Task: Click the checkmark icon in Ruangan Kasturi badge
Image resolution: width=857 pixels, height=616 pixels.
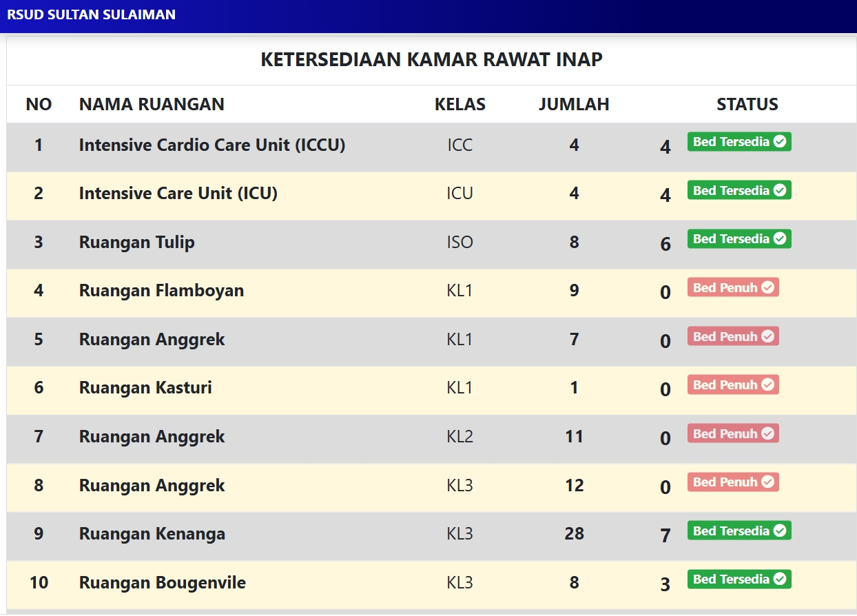Action: 767,385
